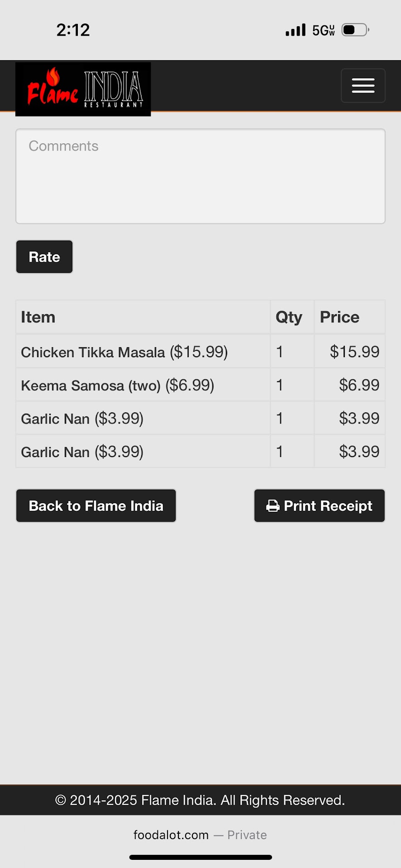Viewport: 401px width, 868px height.
Task: Click the printer icon on Print Receipt
Action: click(x=272, y=506)
